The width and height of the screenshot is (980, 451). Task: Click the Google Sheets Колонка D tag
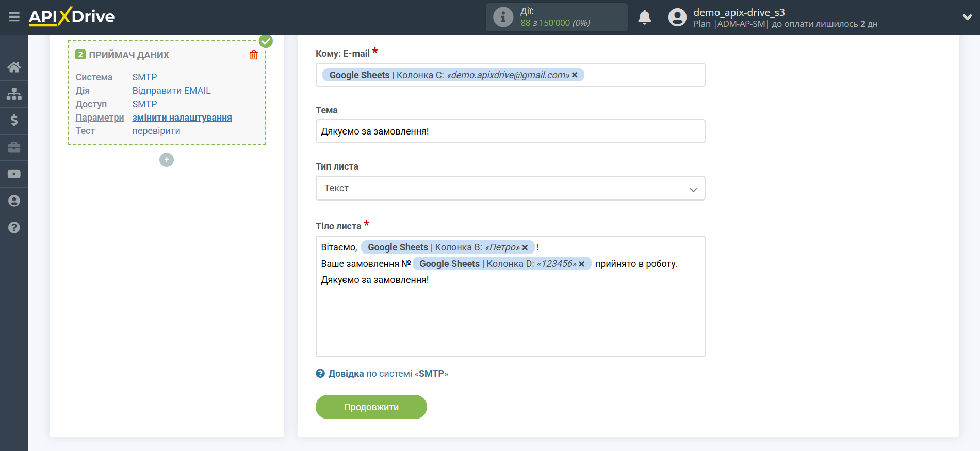point(502,264)
